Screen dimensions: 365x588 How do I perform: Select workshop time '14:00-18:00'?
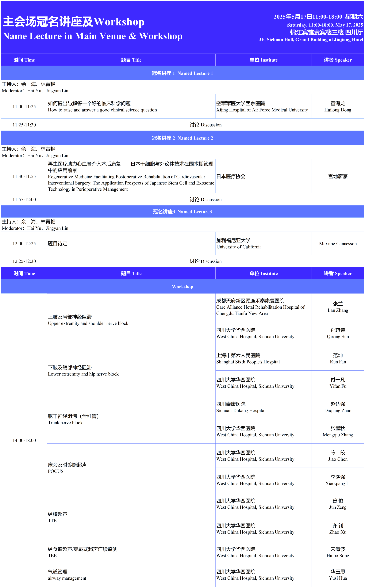click(x=24, y=440)
